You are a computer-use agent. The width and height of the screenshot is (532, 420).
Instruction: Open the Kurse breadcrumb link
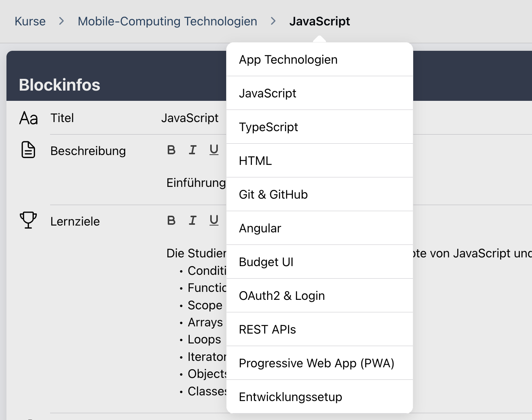tap(30, 21)
